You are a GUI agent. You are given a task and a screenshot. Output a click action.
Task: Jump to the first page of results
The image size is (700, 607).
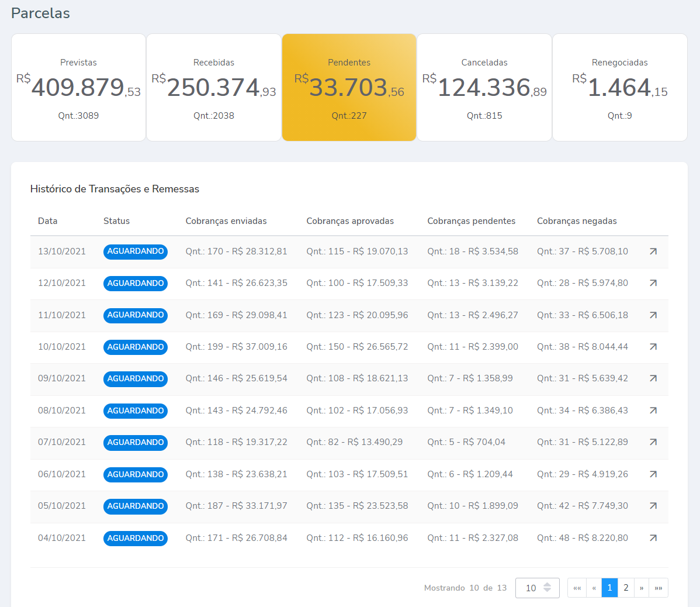point(577,588)
